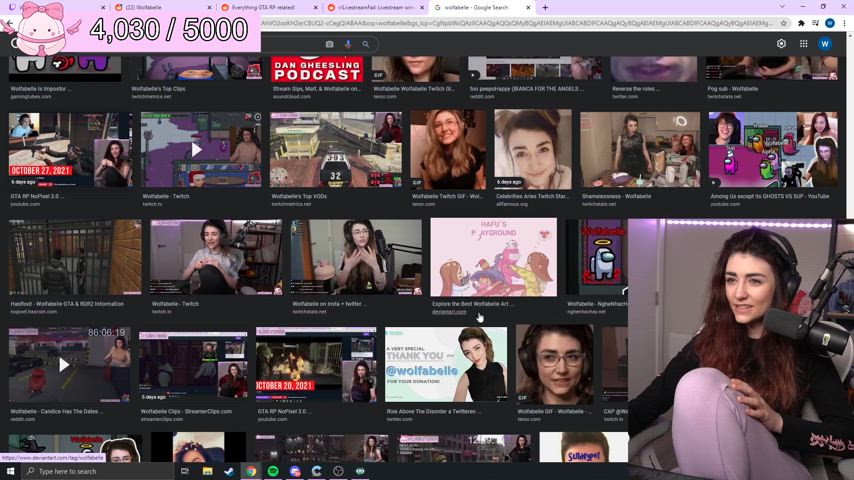Image resolution: width=854 pixels, height=480 pixels.
Task: Open a new browser tab with plus
Action: click(x=545, y=8)
